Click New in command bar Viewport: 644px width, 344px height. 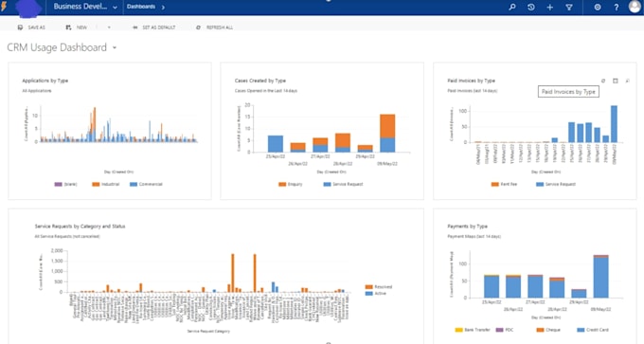pyautogui.click(x=77, y=27)
